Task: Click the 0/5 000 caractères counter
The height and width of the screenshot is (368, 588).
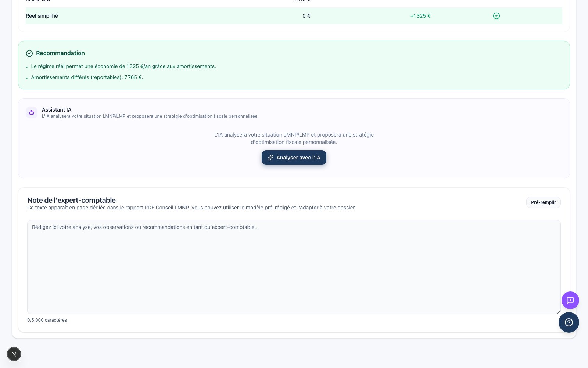Action: pyautogui.click(x=47, y=320)
